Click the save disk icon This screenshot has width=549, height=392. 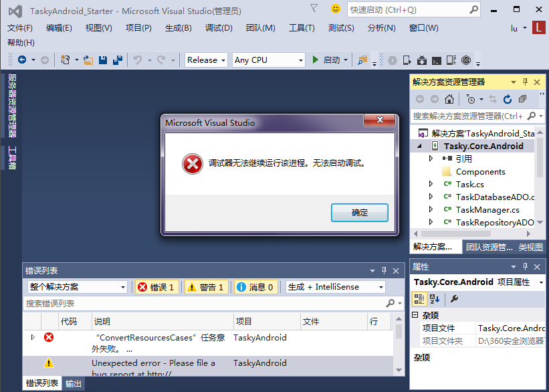point(103,60)
